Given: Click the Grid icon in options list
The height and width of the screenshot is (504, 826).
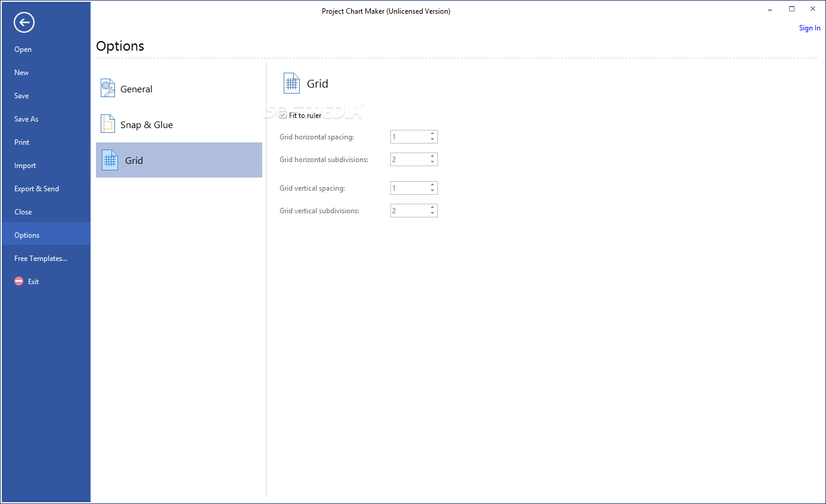Looking at the screenshot, I should click(110, 160).
